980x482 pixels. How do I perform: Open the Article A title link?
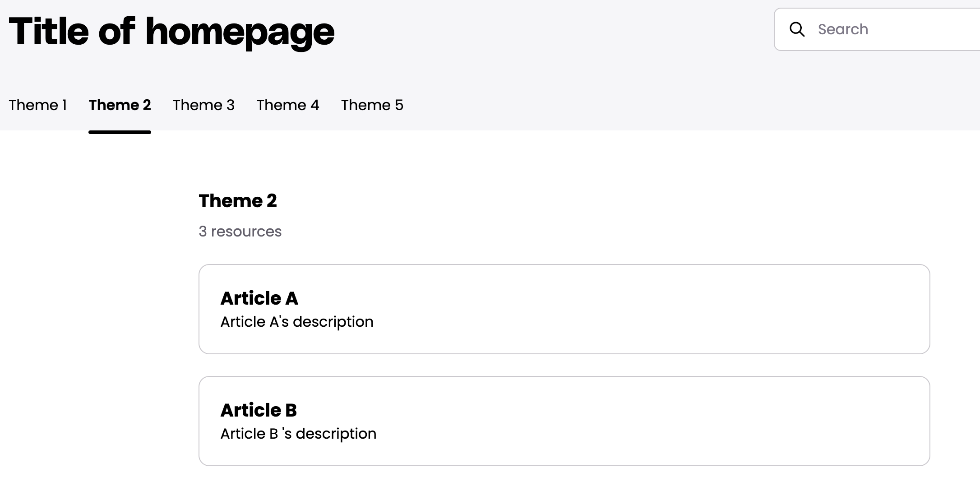click(x=259, y=298)
